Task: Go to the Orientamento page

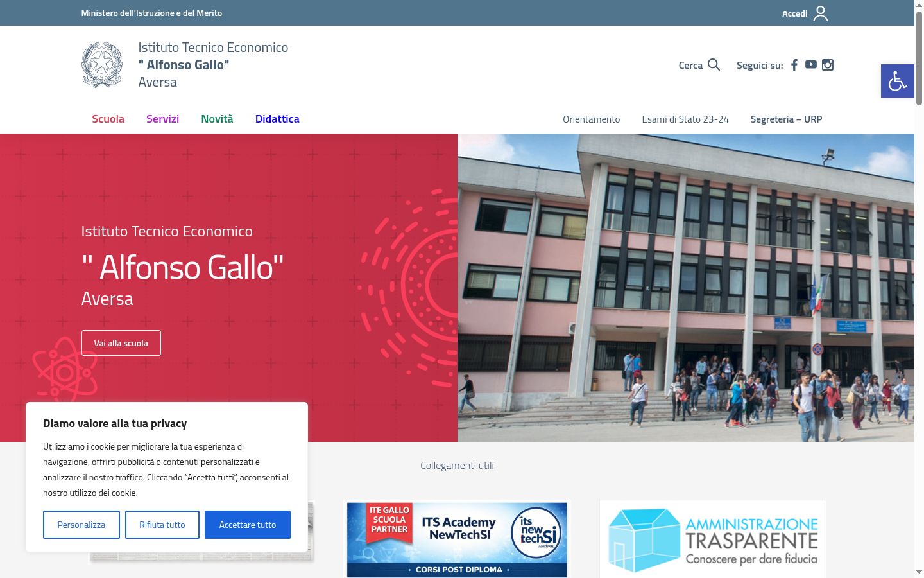Action: [592, 119]
